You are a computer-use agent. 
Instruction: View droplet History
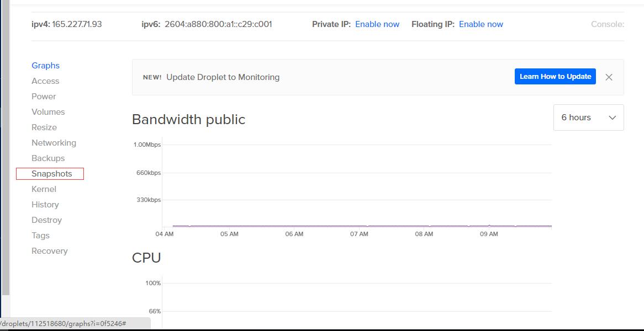coord(45,205)
